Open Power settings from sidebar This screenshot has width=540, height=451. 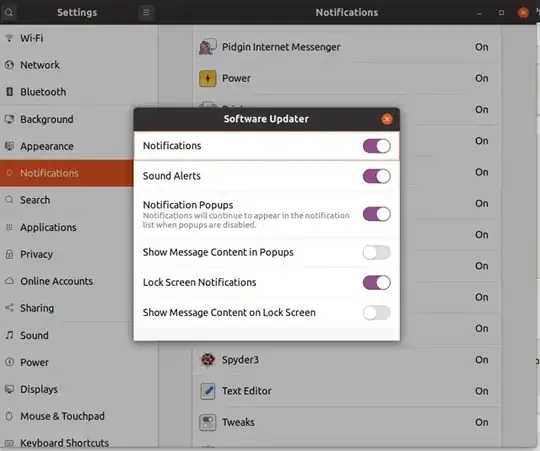click(x=79, y=362)
